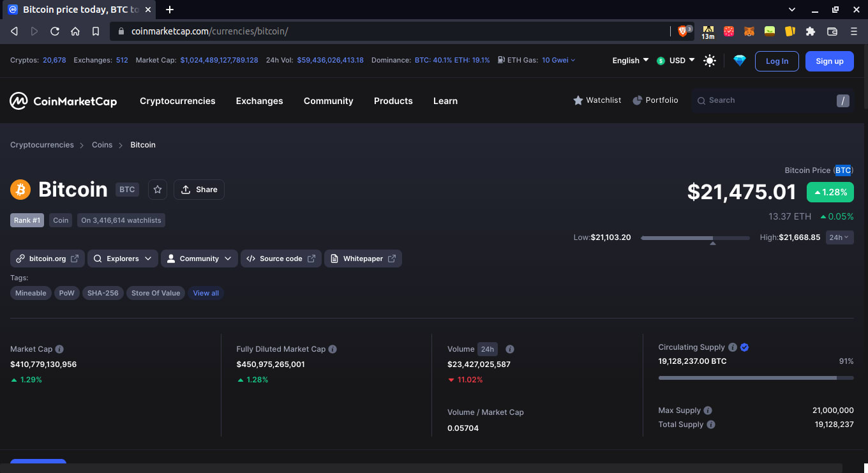868x473 pixels.
Task: Select the SHA-256 tag
Action: [x=103, y=293]
